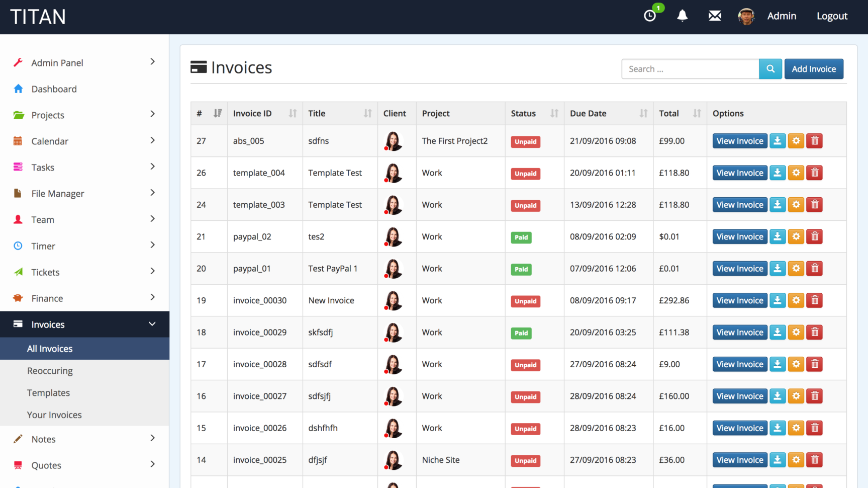Download invoice invoice_00029
This screenshot has width=868, height=488.
[x=778, y=332]
